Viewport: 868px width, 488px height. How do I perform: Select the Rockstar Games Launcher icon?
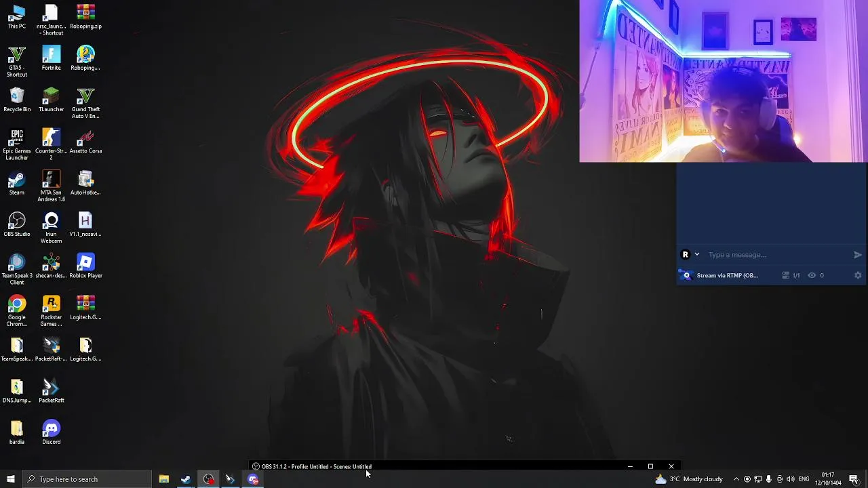51,311
